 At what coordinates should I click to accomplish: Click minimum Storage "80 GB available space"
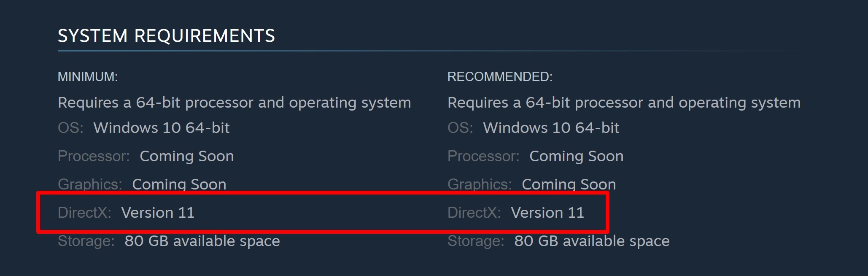(x=202, y=241)
